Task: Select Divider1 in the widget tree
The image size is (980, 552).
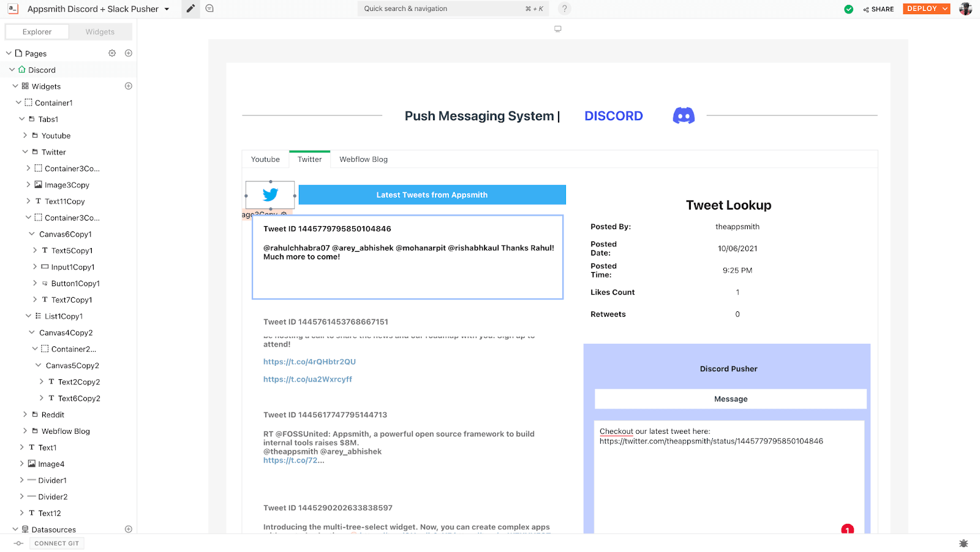Action: [52, 480]
